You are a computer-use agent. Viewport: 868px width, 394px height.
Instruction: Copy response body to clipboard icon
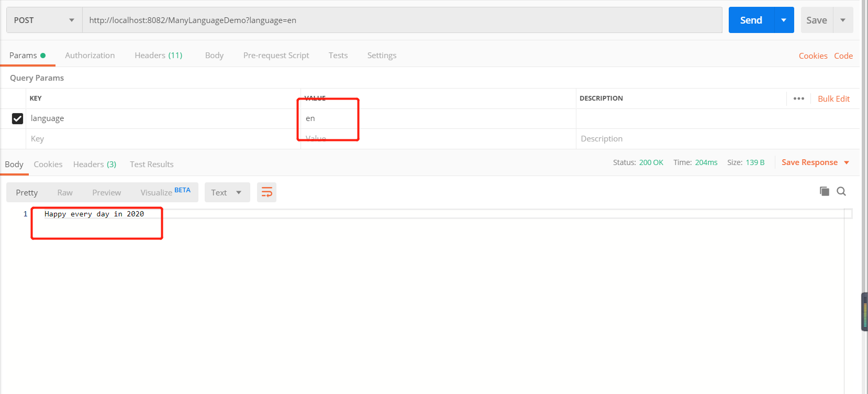point(825,191)
